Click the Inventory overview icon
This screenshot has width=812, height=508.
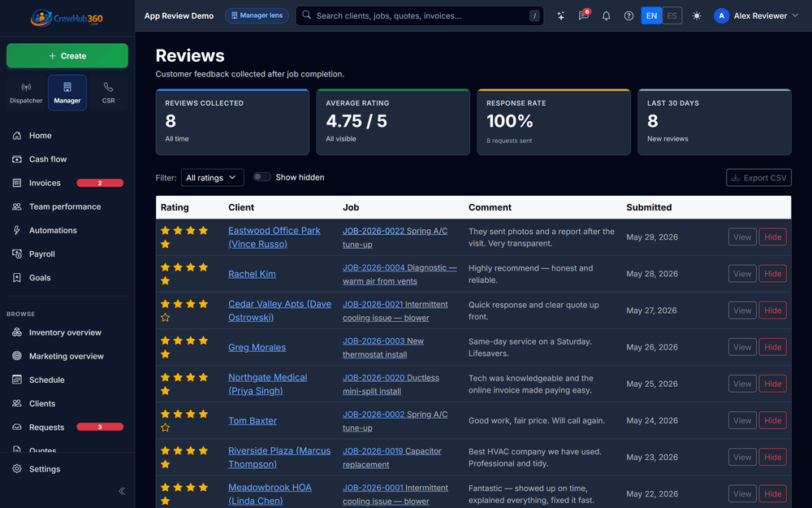(17, 332)
